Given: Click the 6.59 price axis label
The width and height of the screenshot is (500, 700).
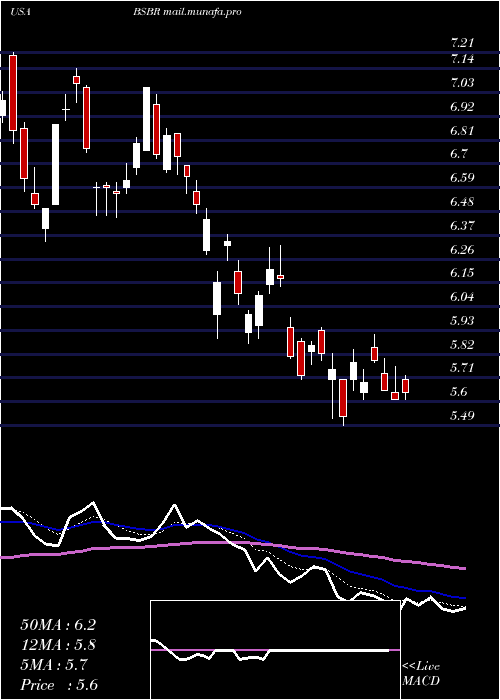Looking at the screenshot, I should 462,178.
